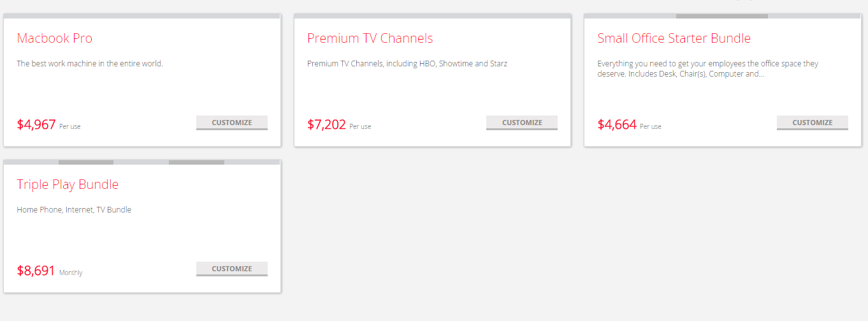This screenshot has height=321, width=868.
Task: Click the $8,691 Triple Play price
Action: [36, 271]
